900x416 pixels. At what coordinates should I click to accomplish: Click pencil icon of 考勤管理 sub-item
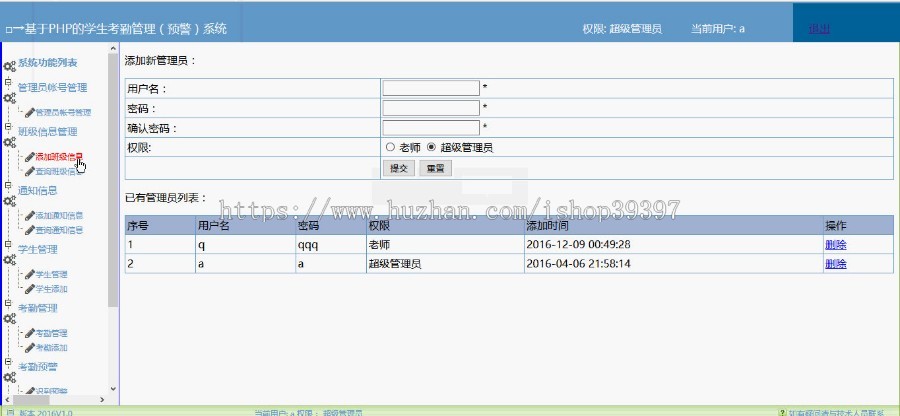pyautogui.click(x=30, y=333)
